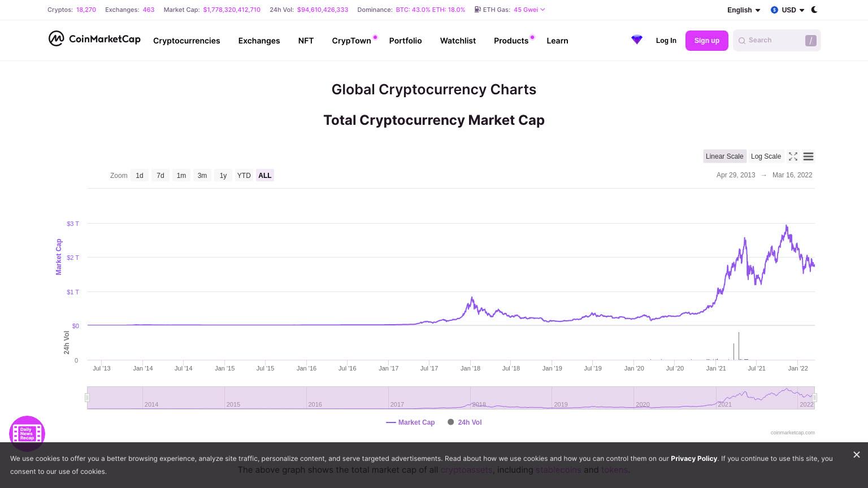Set chart zoom to 1m
Screen dimensions: 868x488
[x=181, y=176]
